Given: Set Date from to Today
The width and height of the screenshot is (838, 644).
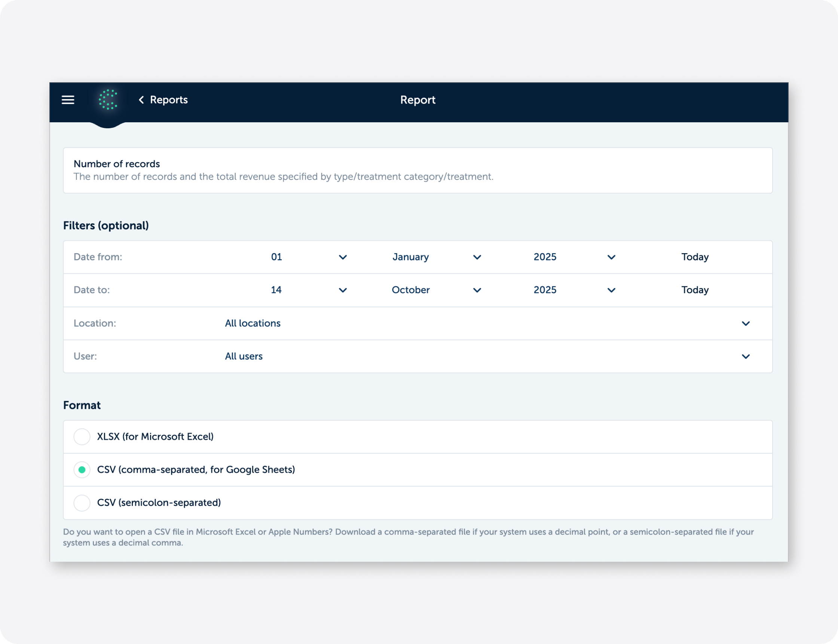Looking at the screenshot, I should 695,257.
